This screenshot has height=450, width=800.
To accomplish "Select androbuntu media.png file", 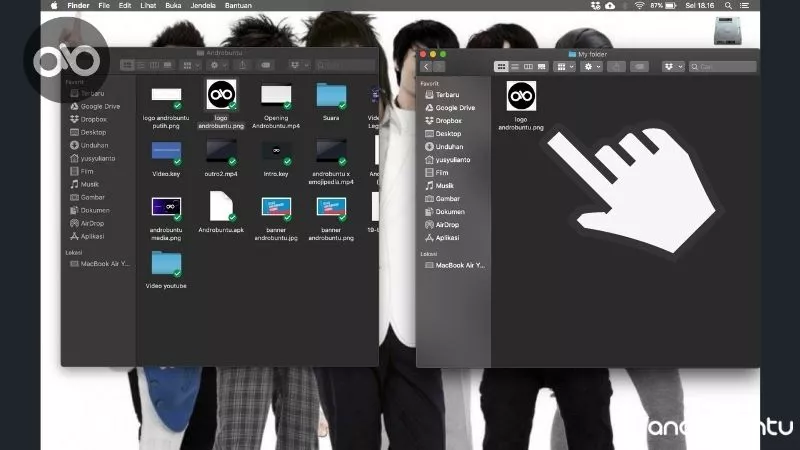I will coord(166,218).
